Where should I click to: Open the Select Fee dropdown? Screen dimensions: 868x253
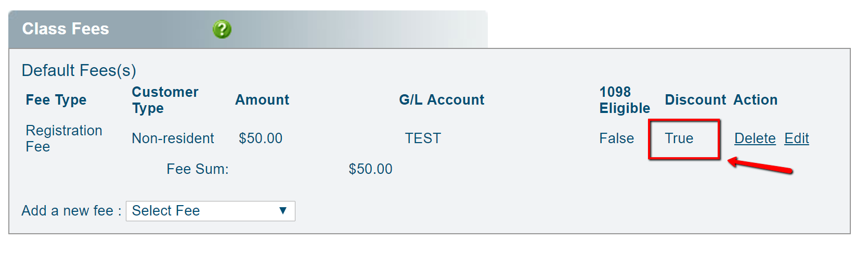coord(210,211)
